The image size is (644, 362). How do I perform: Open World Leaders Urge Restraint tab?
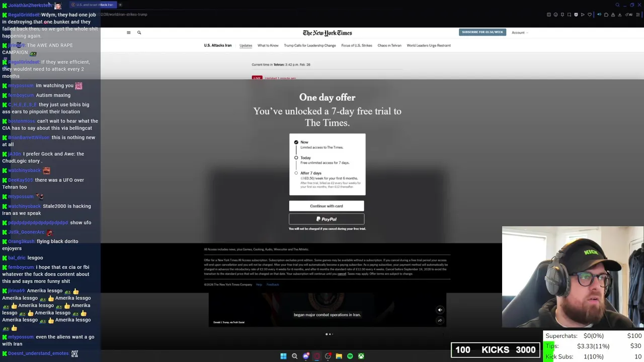429,45
